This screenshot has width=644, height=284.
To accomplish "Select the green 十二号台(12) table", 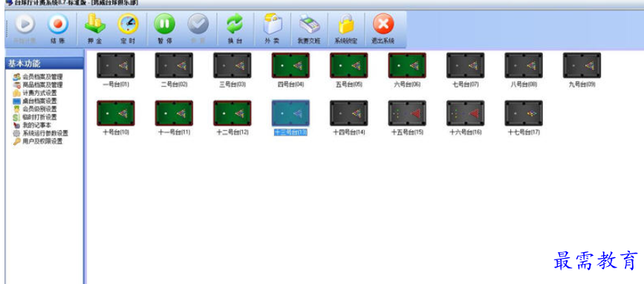I will click(232, 113).
